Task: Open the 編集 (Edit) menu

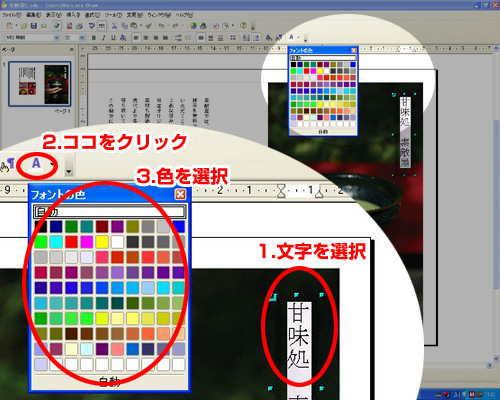Action: click(x=34, y=15)
